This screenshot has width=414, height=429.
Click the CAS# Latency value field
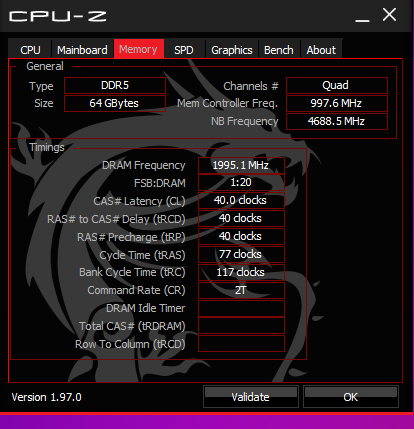[241, 200]
